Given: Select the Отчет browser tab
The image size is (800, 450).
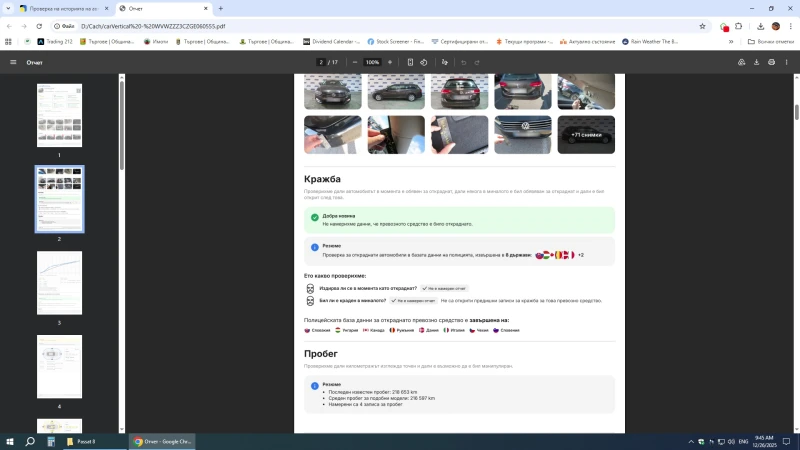Looking at the screenshot, I should tap(163, 9).
